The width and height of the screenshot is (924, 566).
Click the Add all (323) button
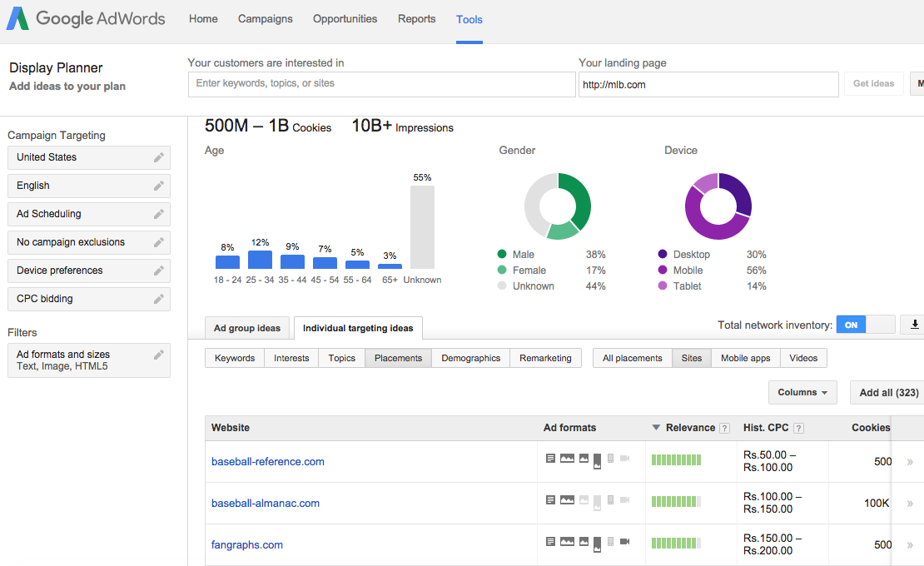887,392
